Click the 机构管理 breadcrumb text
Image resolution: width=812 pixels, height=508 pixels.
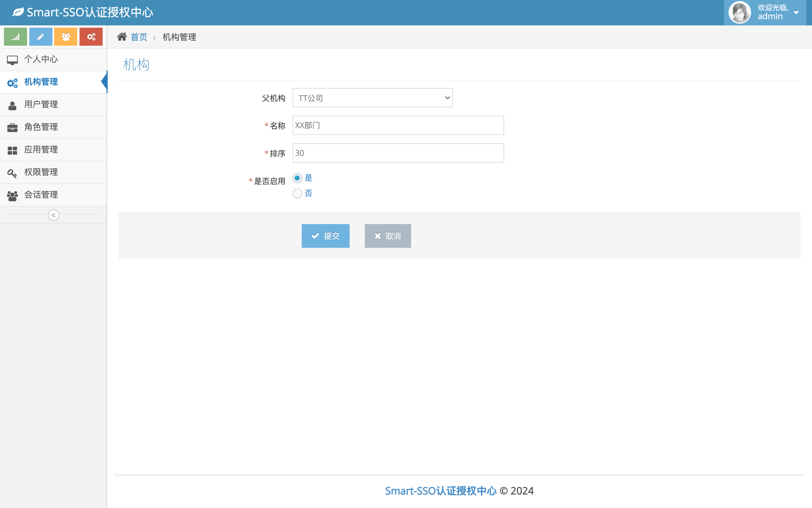[x=179, y=37]
